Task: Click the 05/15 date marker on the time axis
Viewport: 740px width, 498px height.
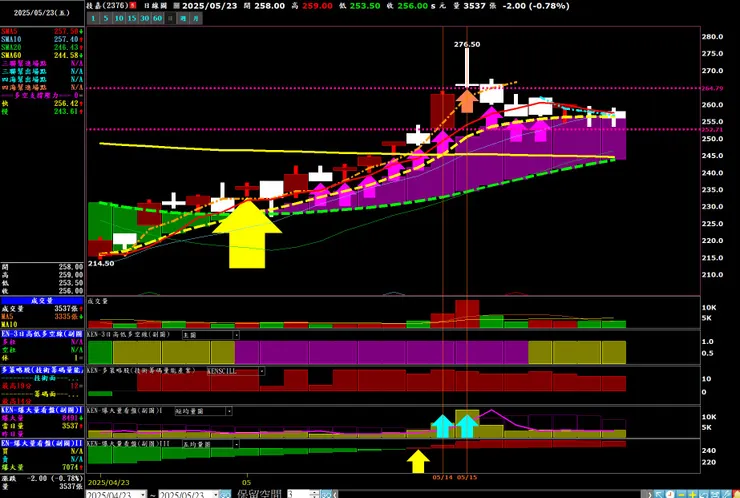Action: point(467,477)
